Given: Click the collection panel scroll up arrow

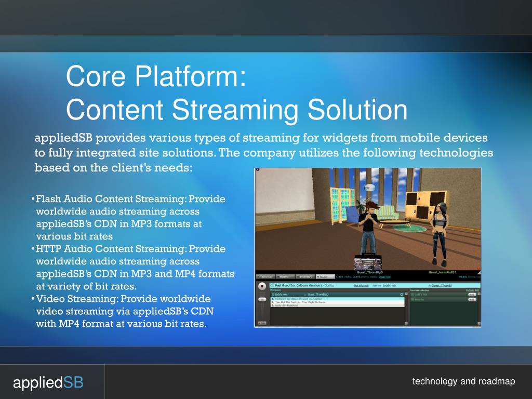Looking at the screenshot, I should coord(478,294).
